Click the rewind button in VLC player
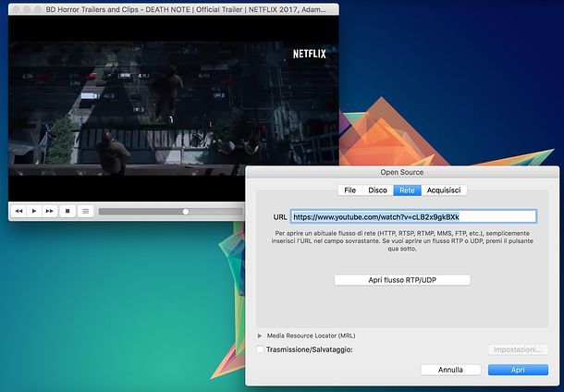Image resolution: width=564 pixels, height=392 pixels. point(18,211)
